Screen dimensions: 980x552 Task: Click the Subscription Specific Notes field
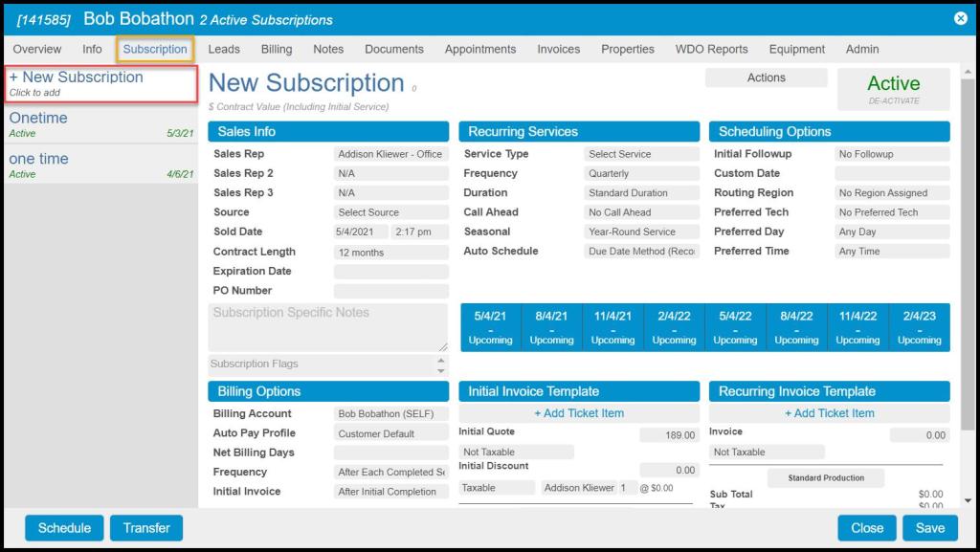click(327, 327)
